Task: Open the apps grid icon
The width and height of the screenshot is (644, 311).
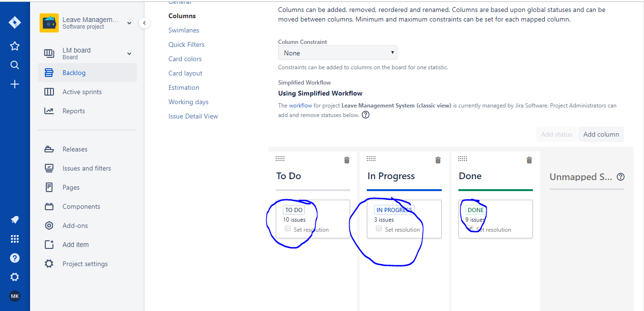Action: click(14, 238)
